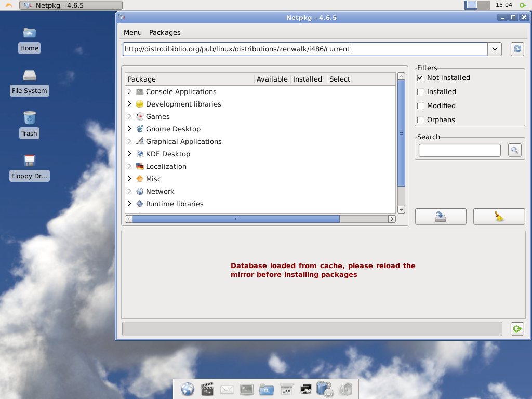
Task: Expand the Console Applications category
Action: [129, 91]
